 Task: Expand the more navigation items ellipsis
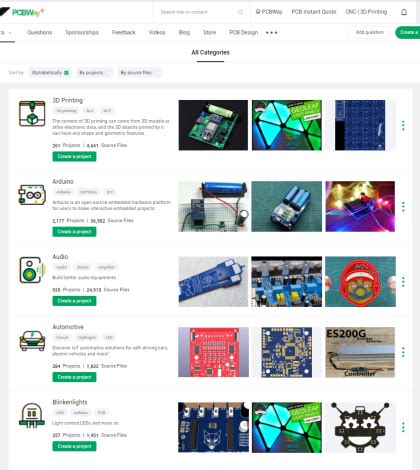271,33
